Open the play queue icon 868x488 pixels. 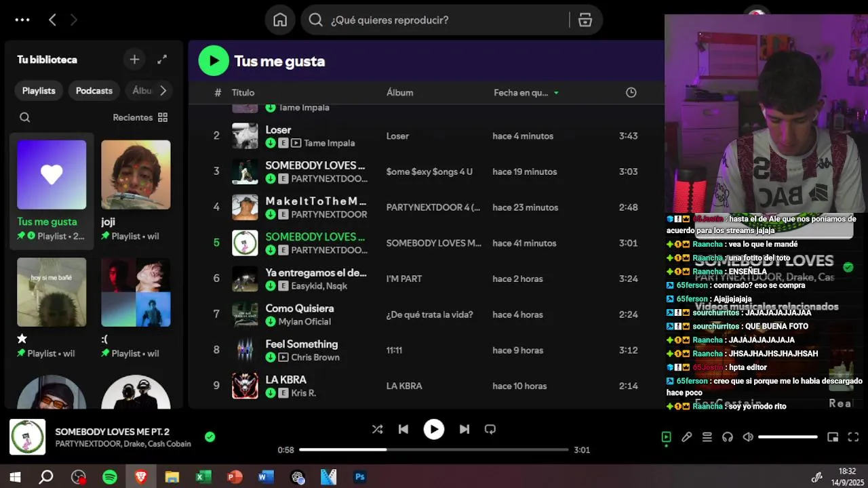click(707, 437)
